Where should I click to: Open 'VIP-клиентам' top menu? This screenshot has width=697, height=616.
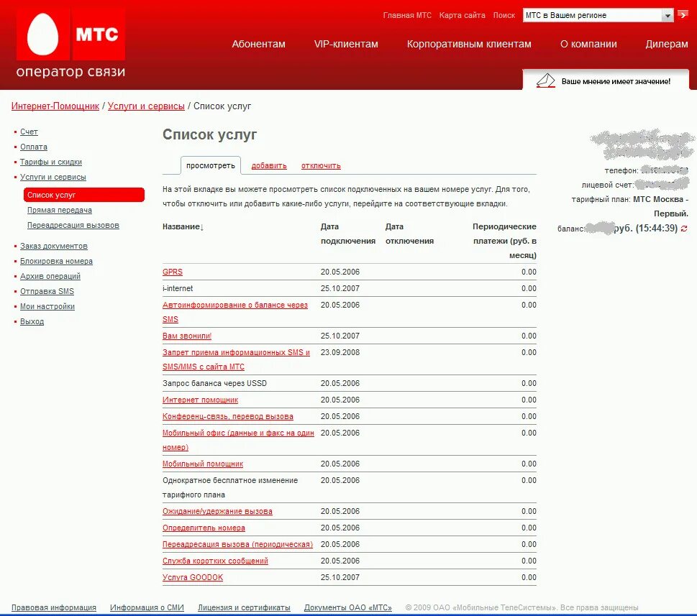[346, 44]
